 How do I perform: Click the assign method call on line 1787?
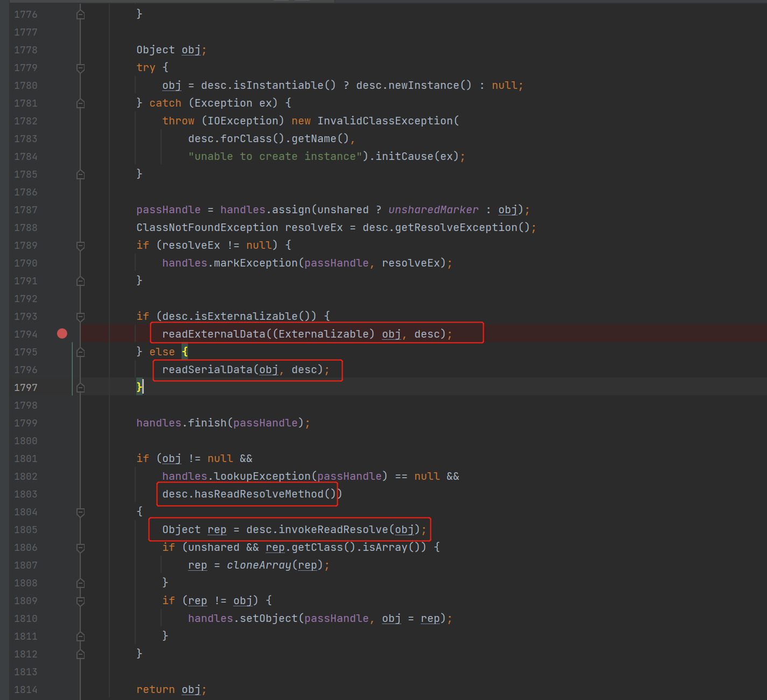[291, 209]
